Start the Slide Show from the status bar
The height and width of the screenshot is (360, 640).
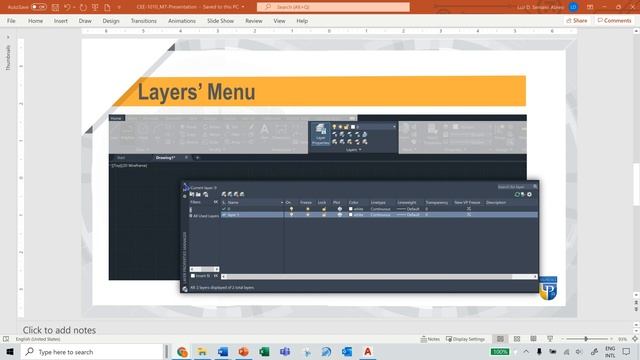[x=550, y=339]
